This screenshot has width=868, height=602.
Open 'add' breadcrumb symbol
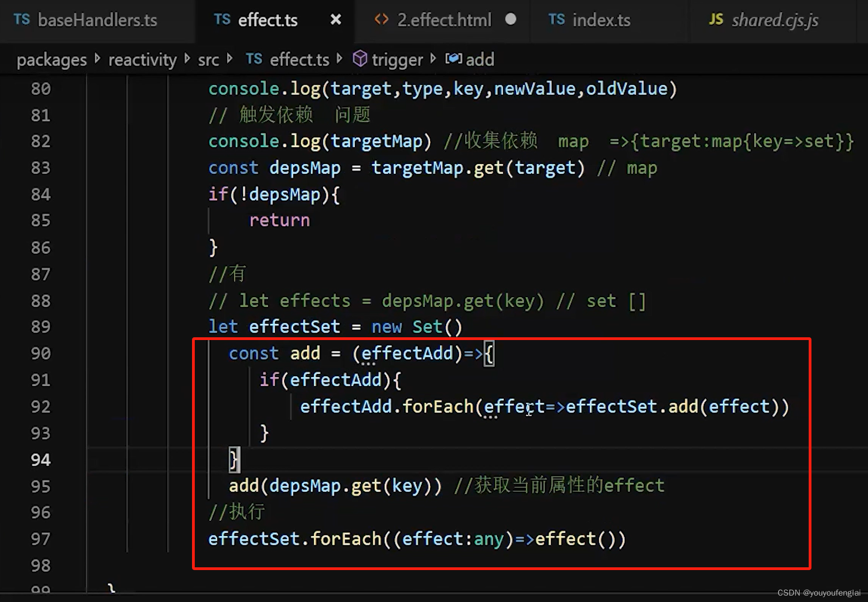click(480, 60)
